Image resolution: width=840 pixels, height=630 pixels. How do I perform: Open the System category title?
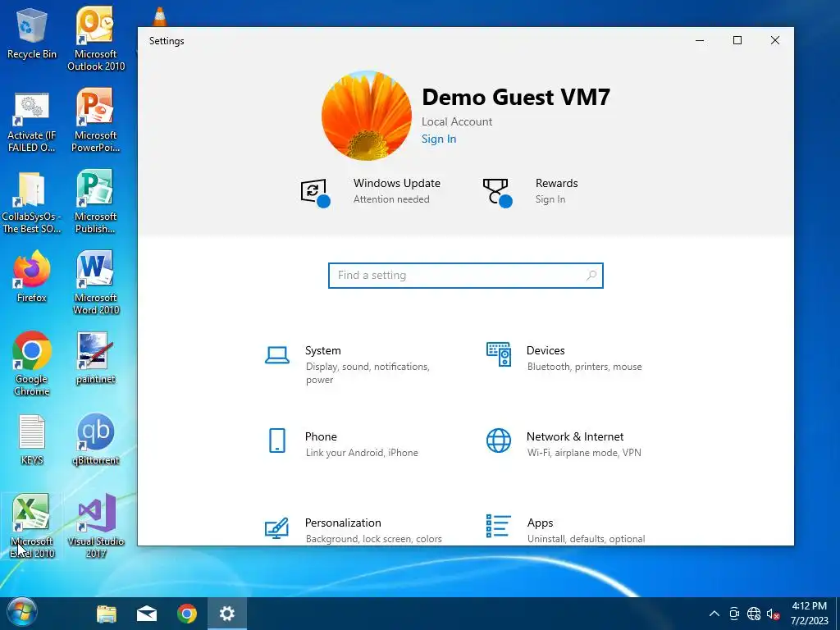(x=323, y=350)
